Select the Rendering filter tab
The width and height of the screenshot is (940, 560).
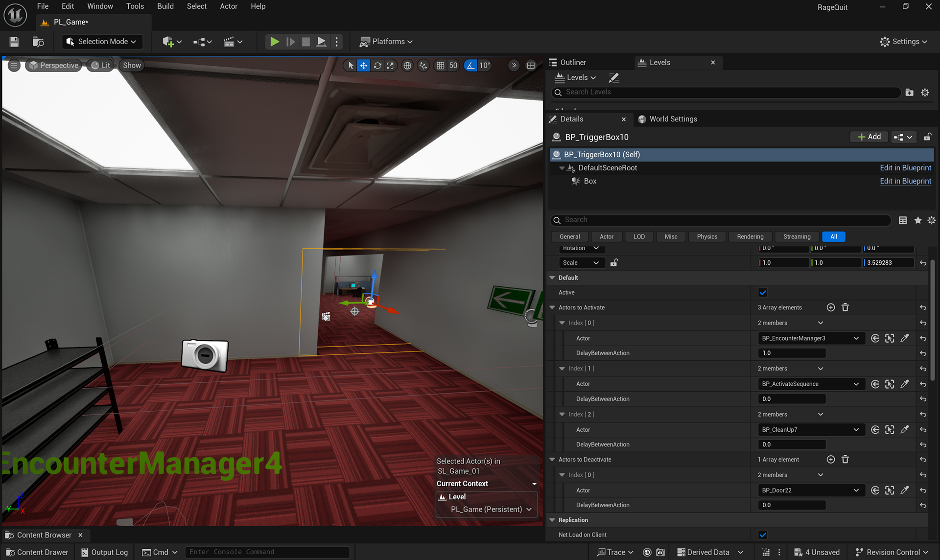(x=750, y=236)
